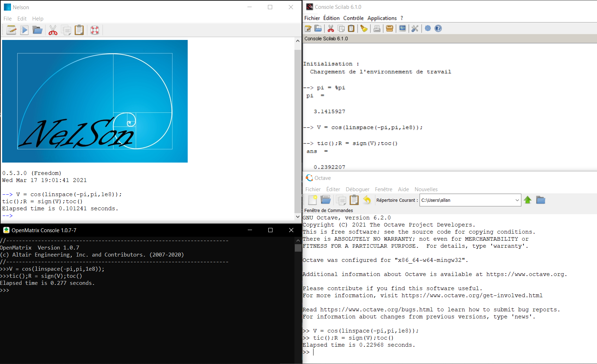Open the Applications menu in Scilab

(x=382, y=18)
